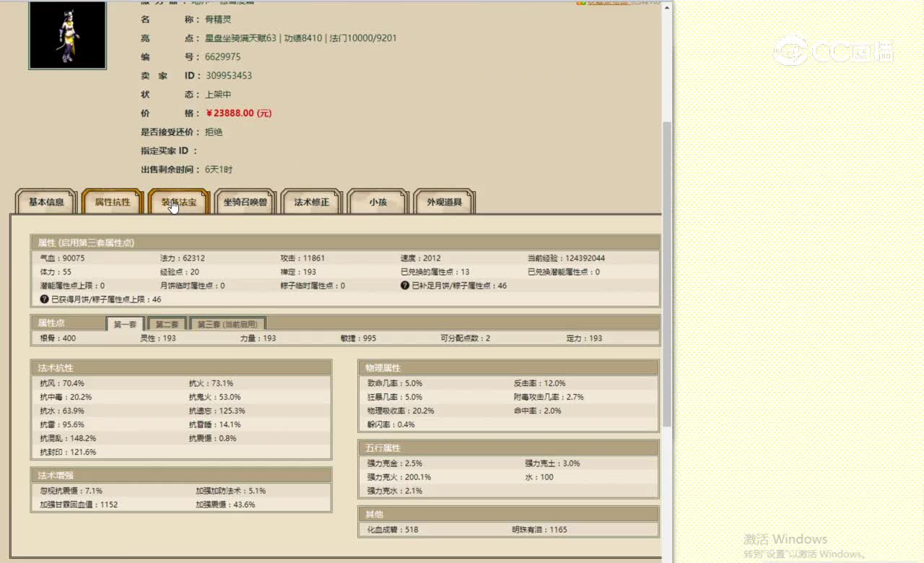Click the 物理属性 section header
This screenshot has height=563, width=924.
coord(509,367)
